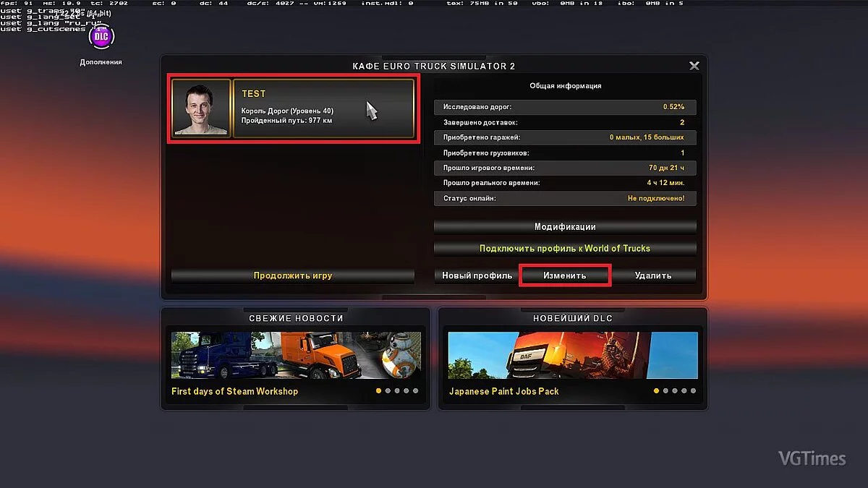Click the Продолжить игру button
The width and height of the screenshot is (868, 488).
292,275
